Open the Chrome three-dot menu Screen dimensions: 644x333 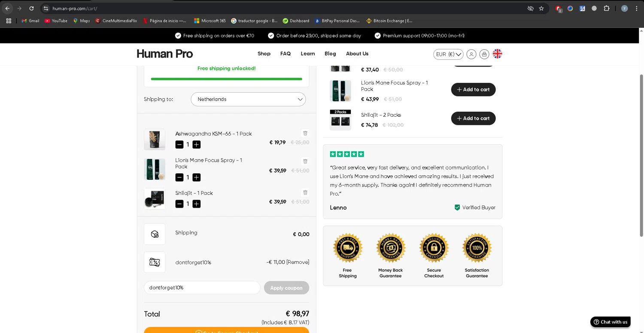point(637,8)
